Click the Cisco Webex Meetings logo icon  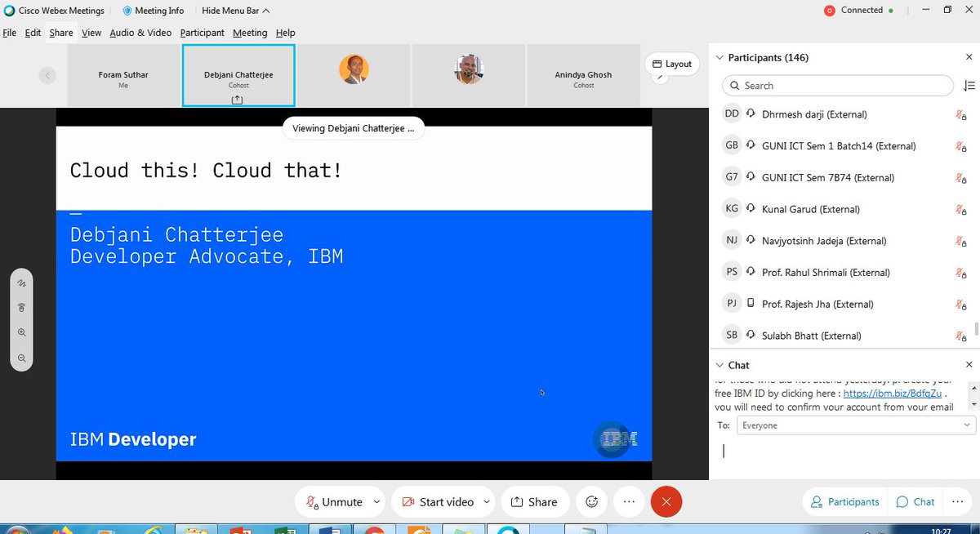9,11
